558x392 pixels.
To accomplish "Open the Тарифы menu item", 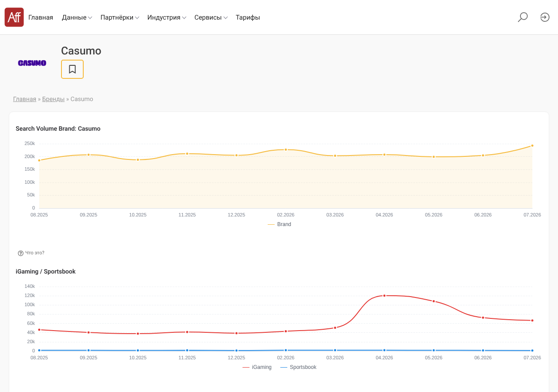I will click(x=248, y=17).
